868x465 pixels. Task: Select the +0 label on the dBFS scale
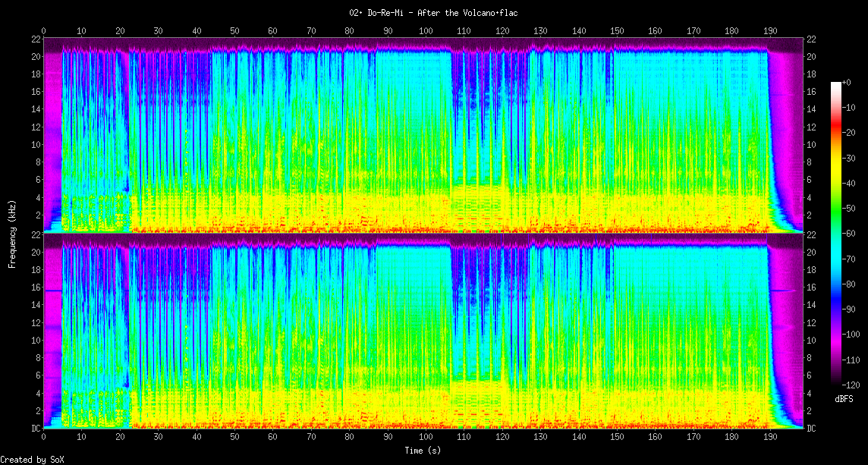(x=847, y=82)
